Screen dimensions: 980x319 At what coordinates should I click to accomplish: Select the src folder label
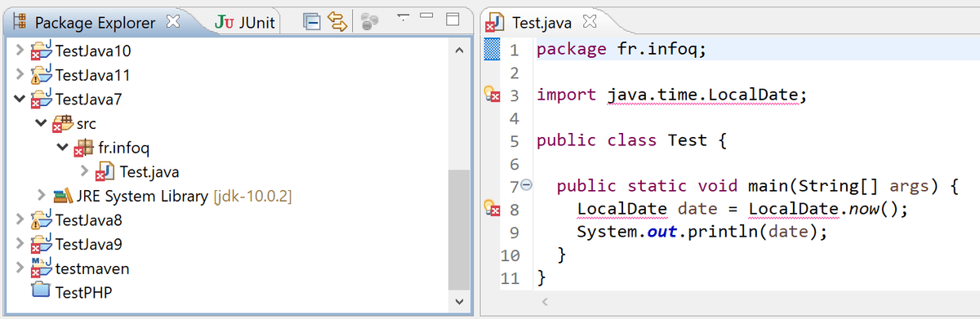tap(86, 124)
